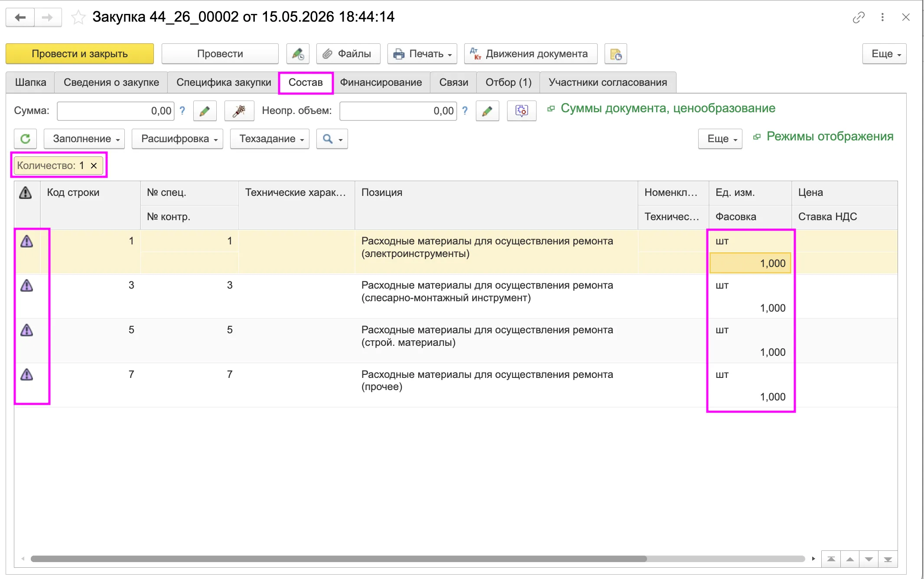Go forward with the right arrow button
This screenshot has height=579, width=924.
click(48, 17)
